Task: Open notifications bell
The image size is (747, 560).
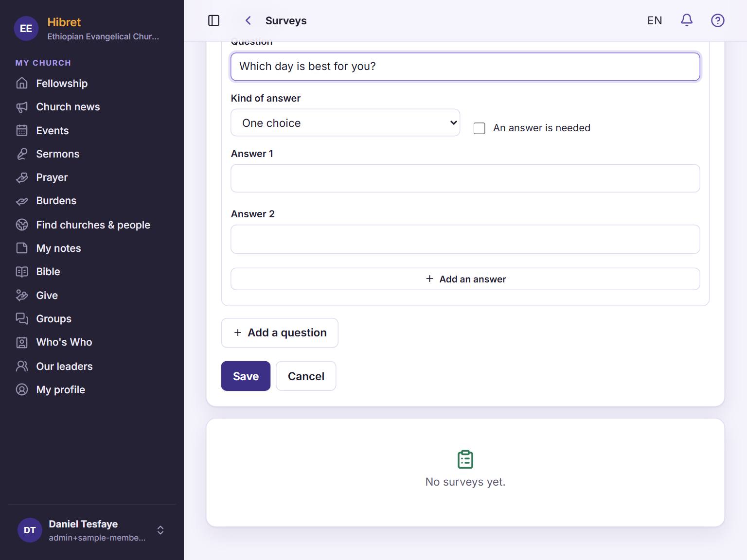Action: point(687,20)
